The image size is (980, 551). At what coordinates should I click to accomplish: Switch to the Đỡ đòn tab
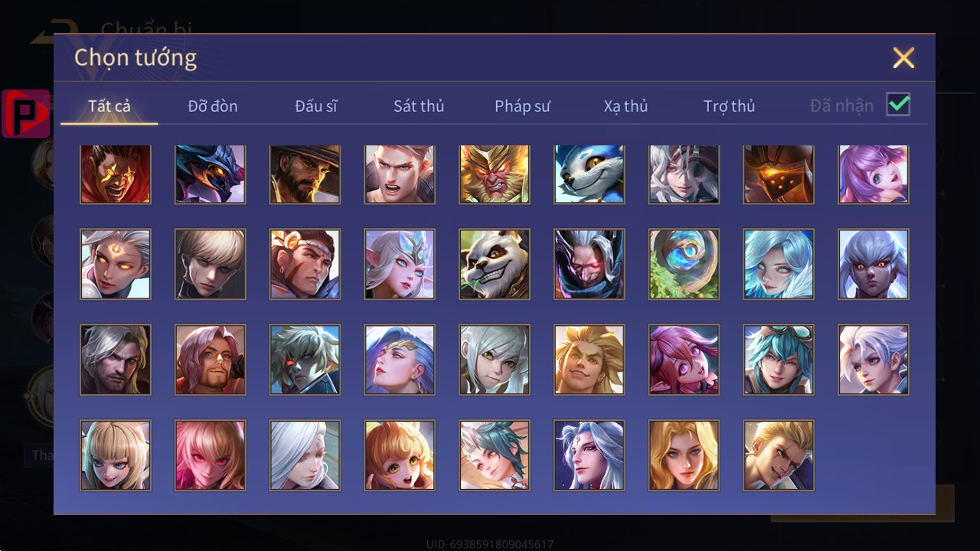[213, 106]
